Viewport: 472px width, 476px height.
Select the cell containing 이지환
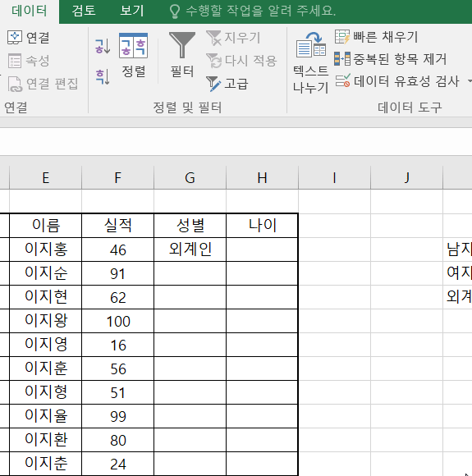(46, 440)
